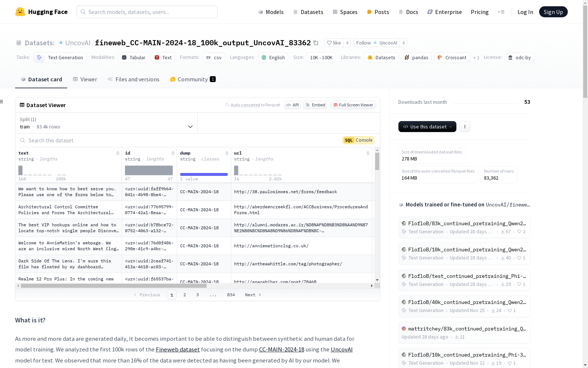Go to page 2 of the dataset
Viewport: 588px width, 368px height.
pos(184,295)
